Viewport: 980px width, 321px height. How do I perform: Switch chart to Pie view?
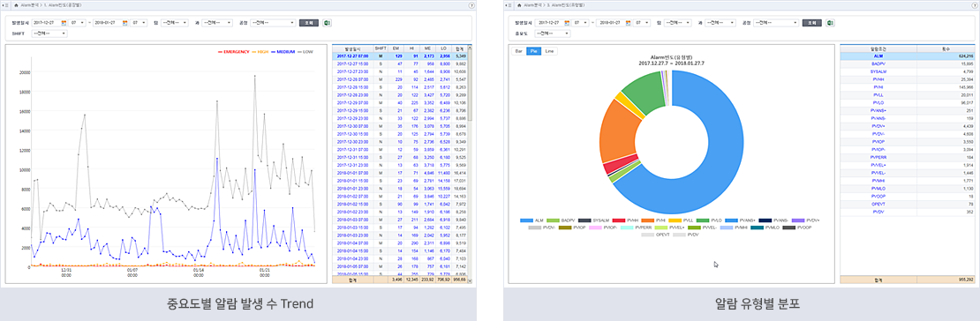click(x=534, y=50)
